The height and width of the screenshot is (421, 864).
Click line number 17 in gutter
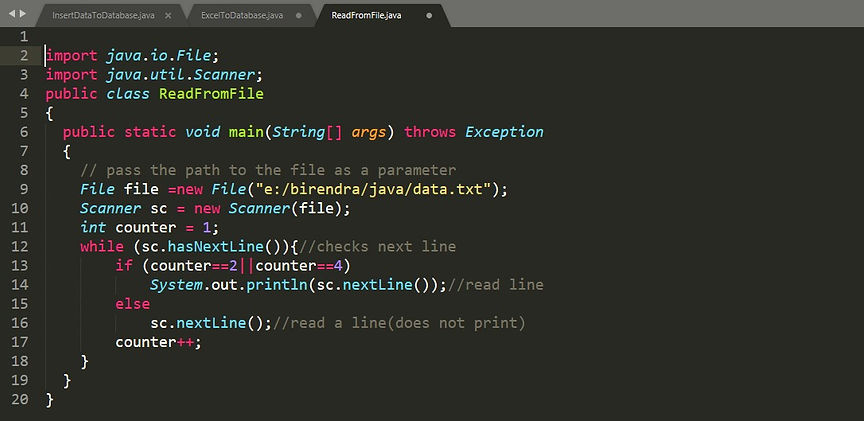[x=19, y=342]
